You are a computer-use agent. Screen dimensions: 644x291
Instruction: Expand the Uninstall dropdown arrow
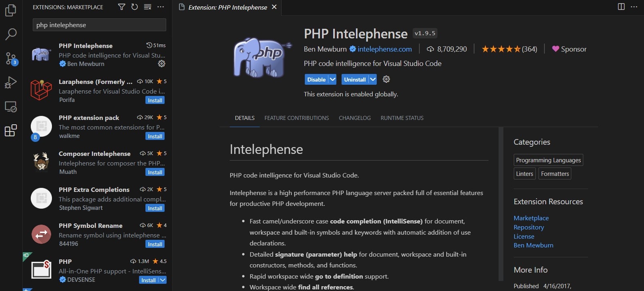[373, 80]
